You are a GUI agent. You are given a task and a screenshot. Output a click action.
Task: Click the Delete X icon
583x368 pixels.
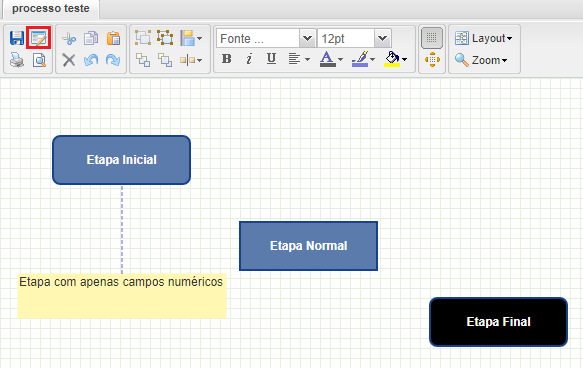point(69,60)
